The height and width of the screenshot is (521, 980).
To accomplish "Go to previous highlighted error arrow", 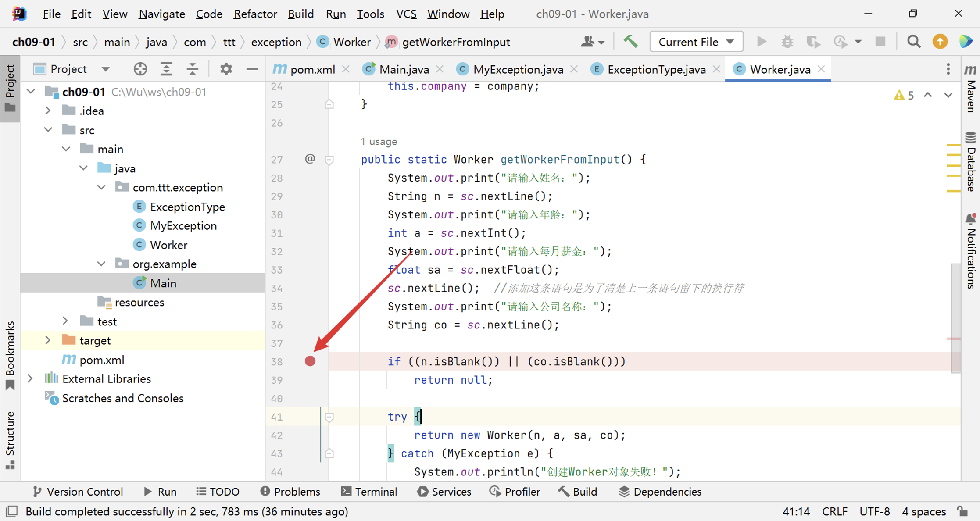I will pos(928,95).
